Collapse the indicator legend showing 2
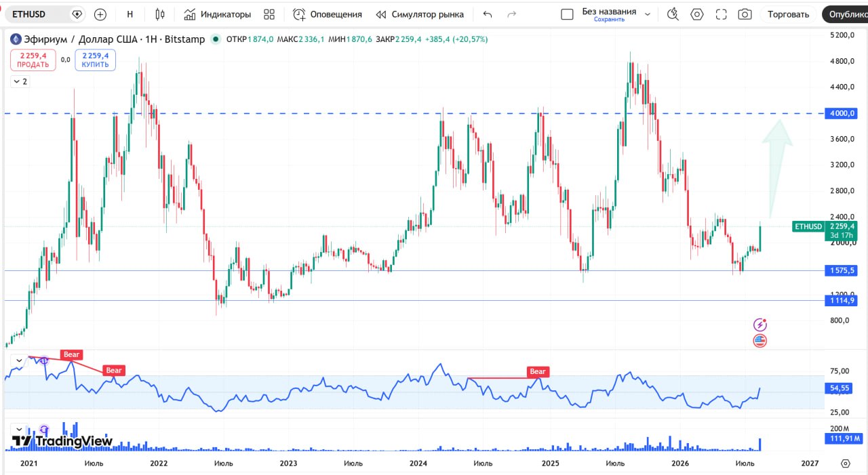Image resolution: width=868 pixels, height=475 pixels. pyautogui.click(x=20, y=81)
